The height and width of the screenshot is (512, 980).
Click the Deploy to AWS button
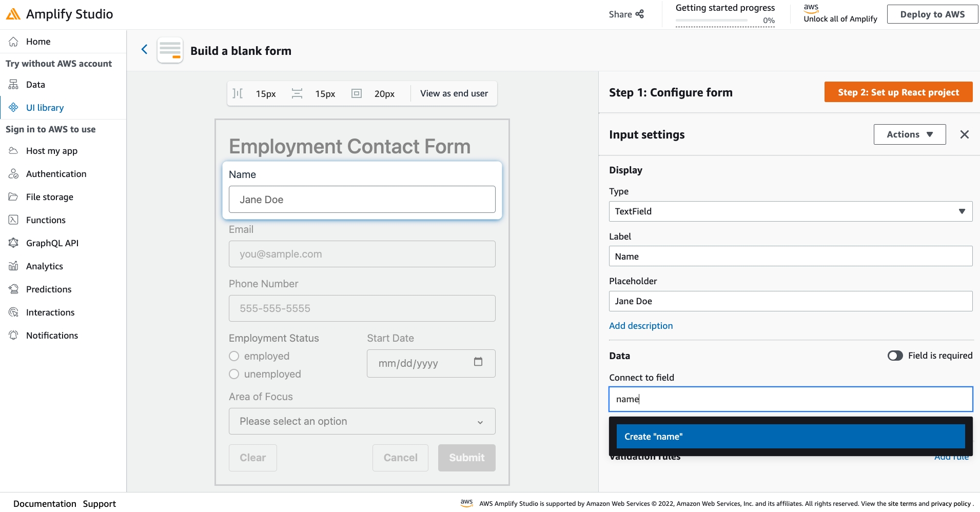point(932,14)
